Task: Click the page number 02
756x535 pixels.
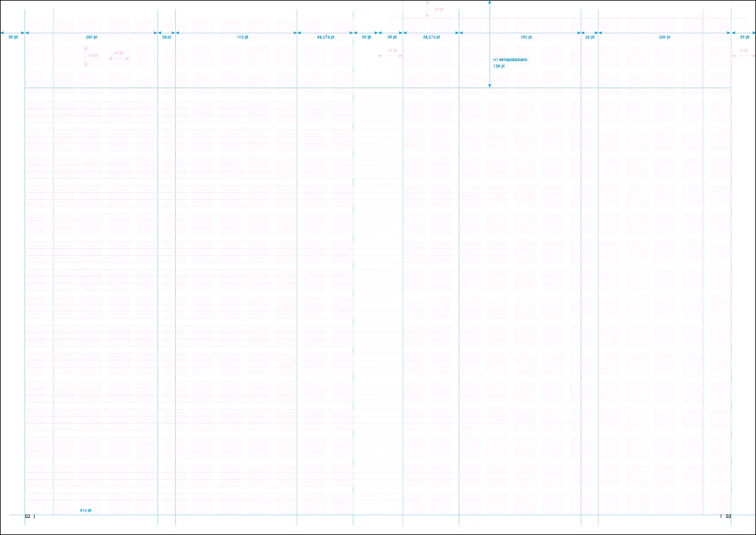Action: tap(28, 516)
